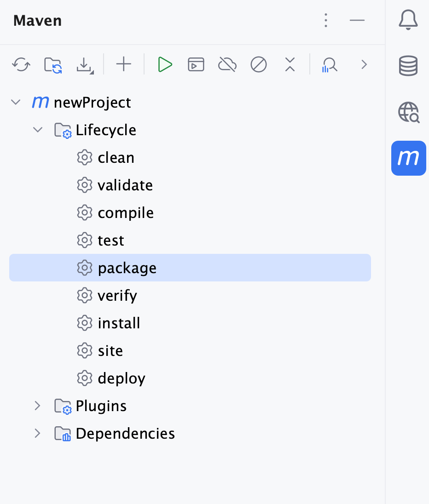Select the package lifecycle goal
Screen dimensions: 429x504
tap(127, 268)
